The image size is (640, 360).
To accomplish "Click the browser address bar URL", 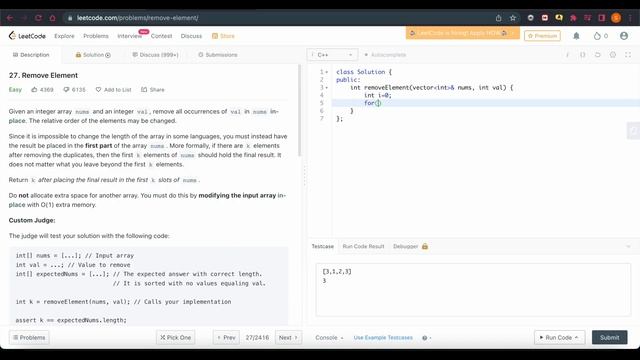I will click(138, 18).
